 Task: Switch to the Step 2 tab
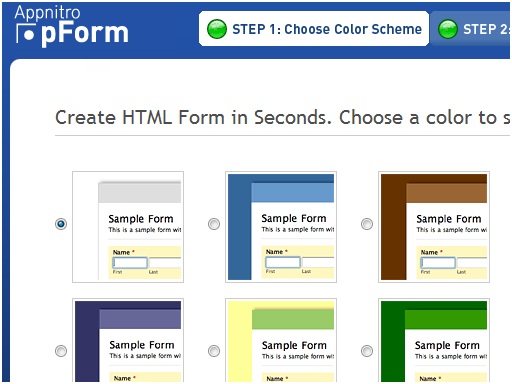(x=470, y=29)
